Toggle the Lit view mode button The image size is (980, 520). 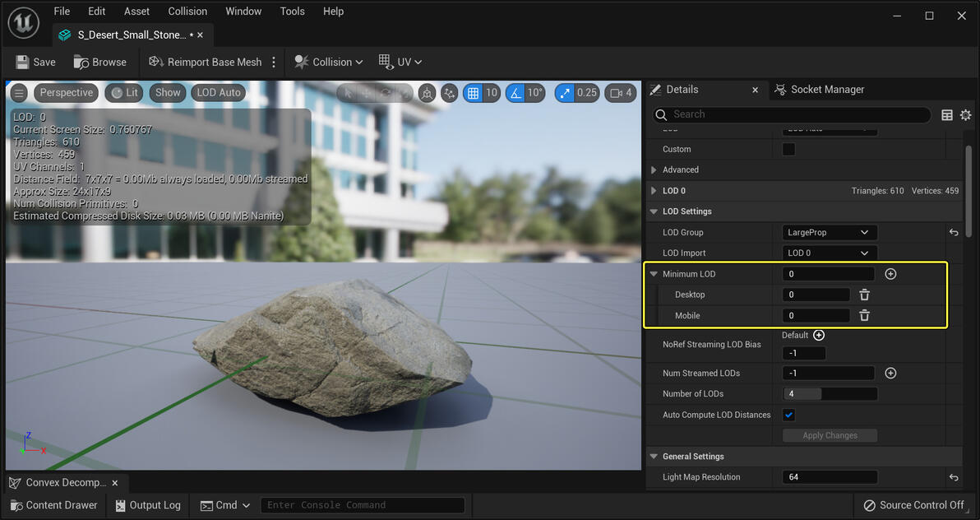coord(124,93)
